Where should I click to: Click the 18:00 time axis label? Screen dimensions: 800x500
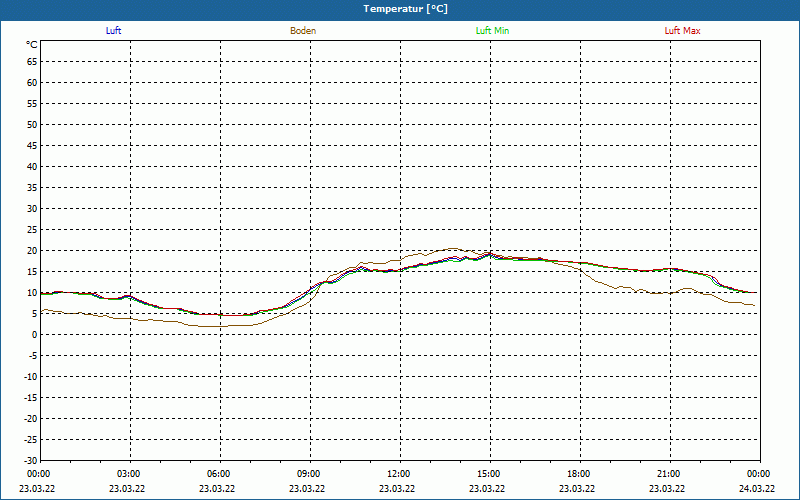click(x=580, y=474)
